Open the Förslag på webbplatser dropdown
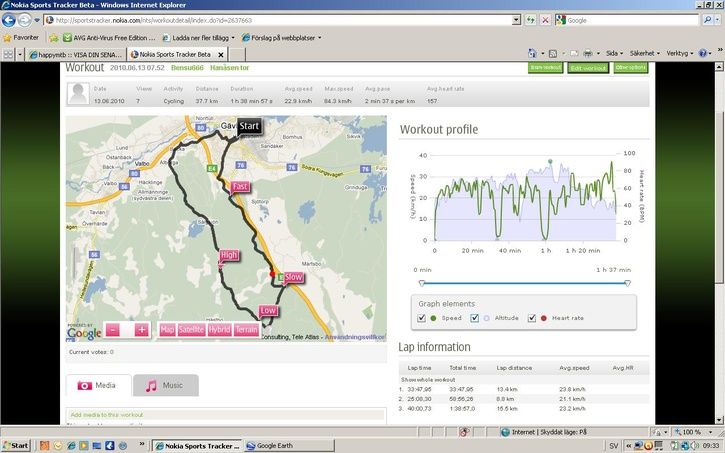The image size is (725, 453). point(281,37)
